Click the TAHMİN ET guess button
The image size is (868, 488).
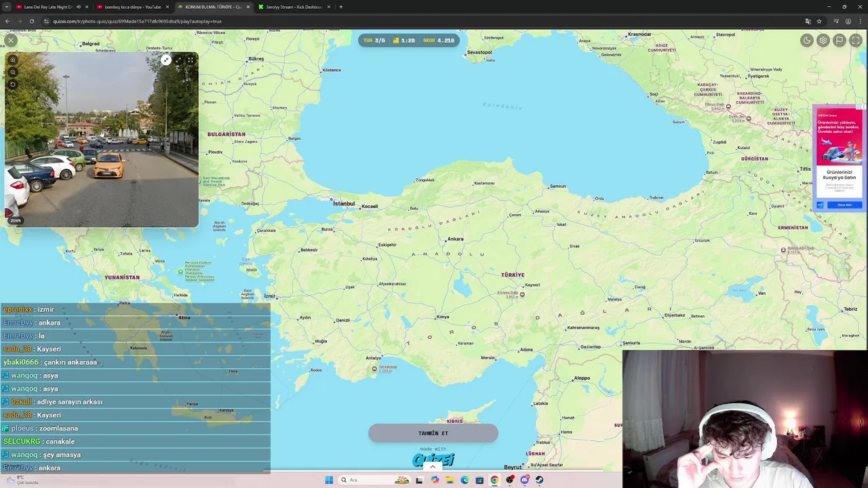(x=433, y=433)
